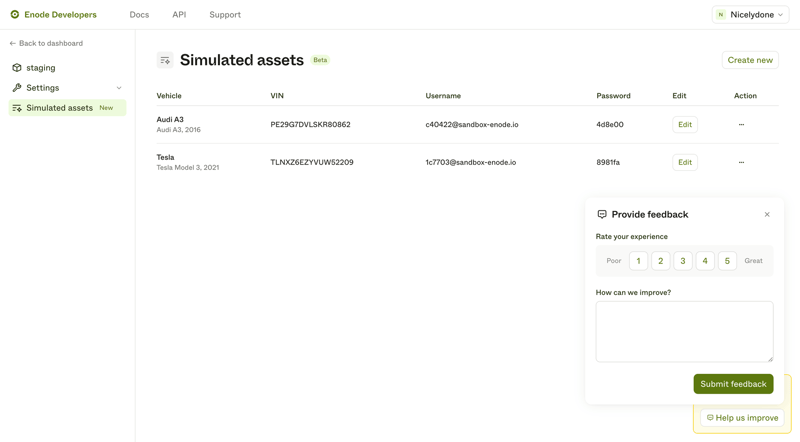
Task: Click the Create new button
Action: coord(750,60)
